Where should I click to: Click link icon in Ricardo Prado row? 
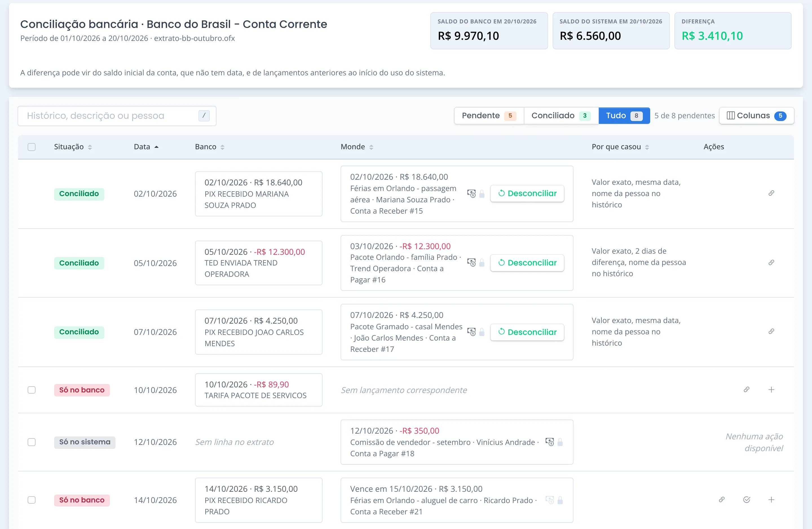(721, 500)
